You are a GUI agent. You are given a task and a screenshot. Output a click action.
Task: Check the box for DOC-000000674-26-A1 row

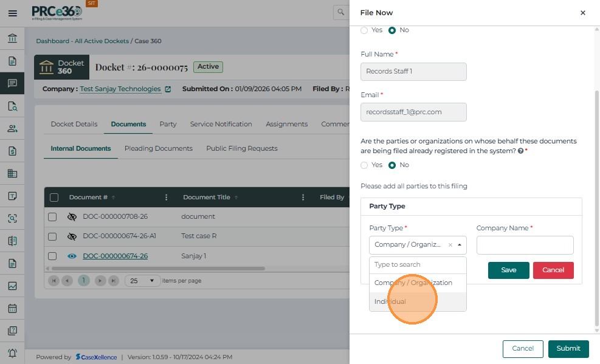pos(52,236)
